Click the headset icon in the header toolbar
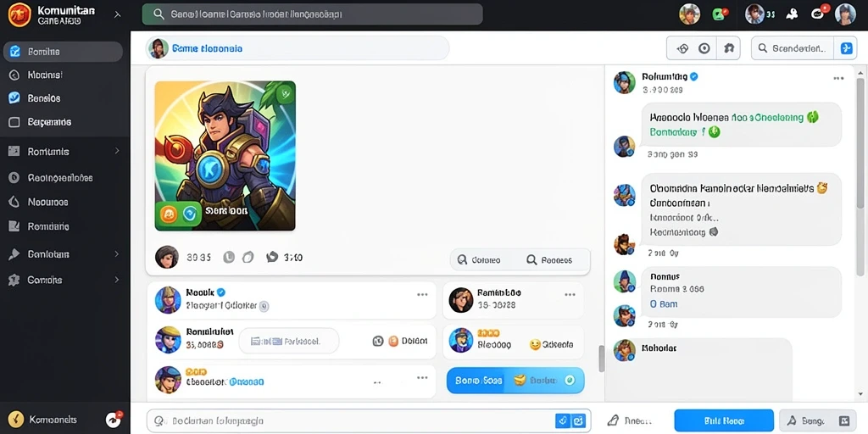The height and width of the screenshot is (434, 868). click(x=728, y=48)
